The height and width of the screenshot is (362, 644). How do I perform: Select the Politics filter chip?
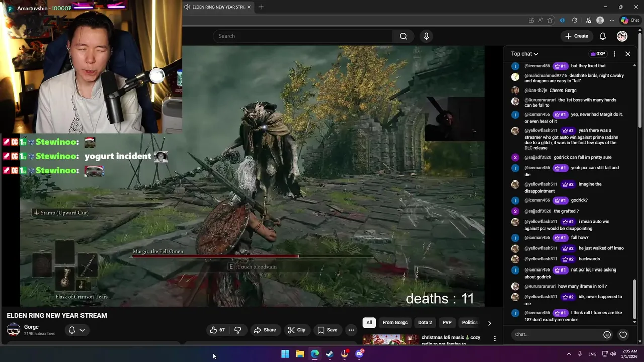pyautogui.click(x=469, y=323)
